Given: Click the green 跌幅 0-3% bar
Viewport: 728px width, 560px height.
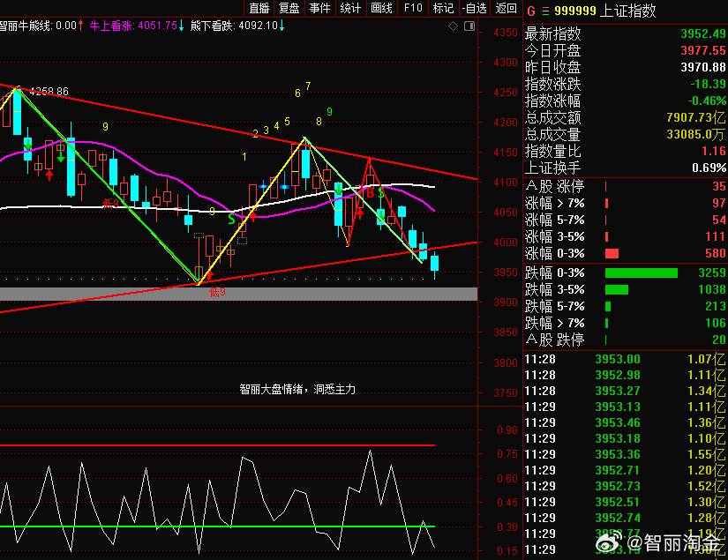Looking at the screenshot, I should (642, 273).
